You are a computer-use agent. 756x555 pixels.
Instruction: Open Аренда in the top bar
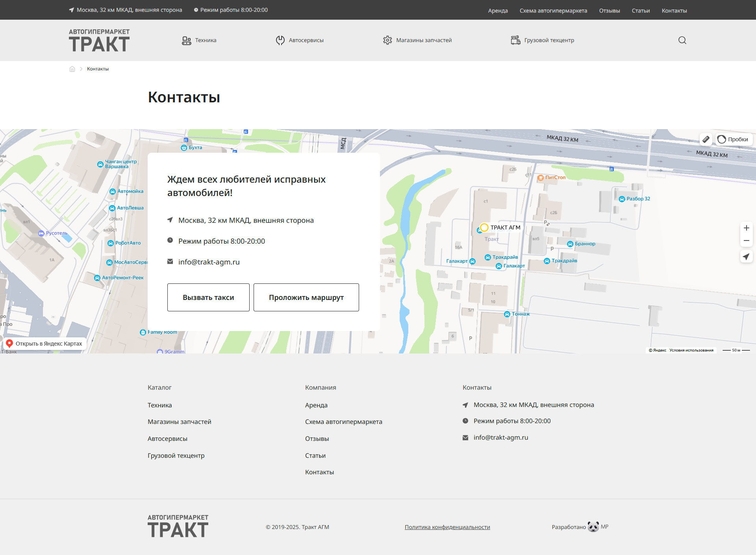point(498,11)
